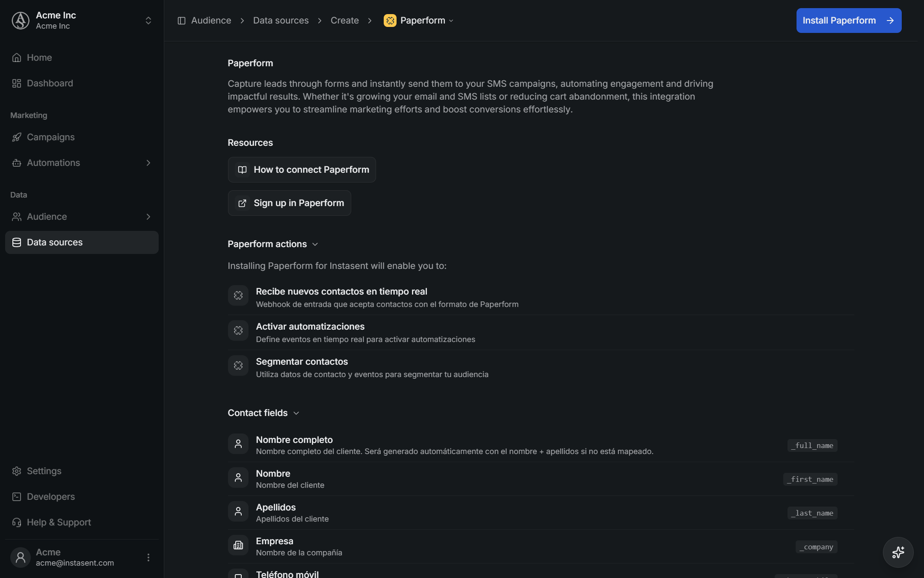Click the Segmentar contactos action icon
Image resolution: width=924 pixels, height=578 pixels.
pyautogui.click(x=238, y=366)
